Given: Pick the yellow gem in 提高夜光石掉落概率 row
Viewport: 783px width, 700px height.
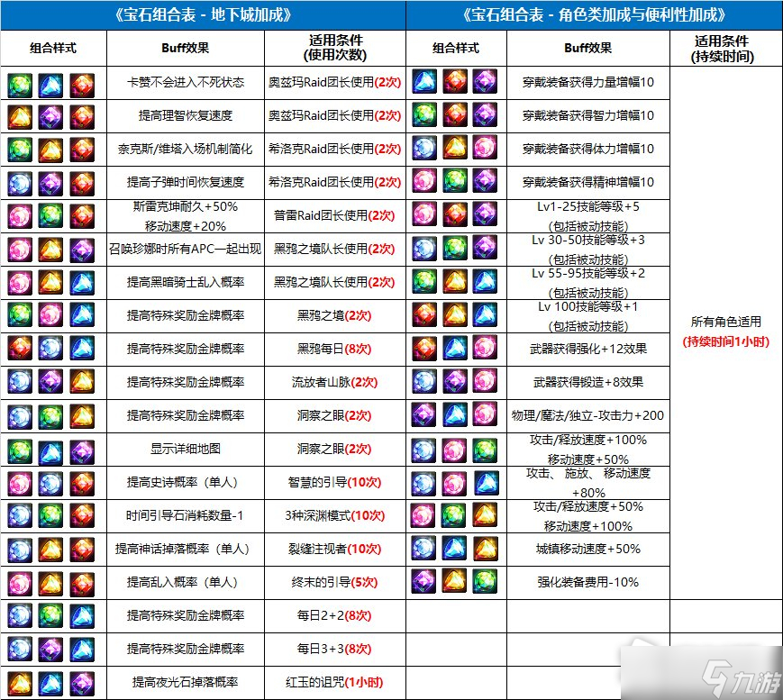Looking at the screenshot, I should (20, 684).
